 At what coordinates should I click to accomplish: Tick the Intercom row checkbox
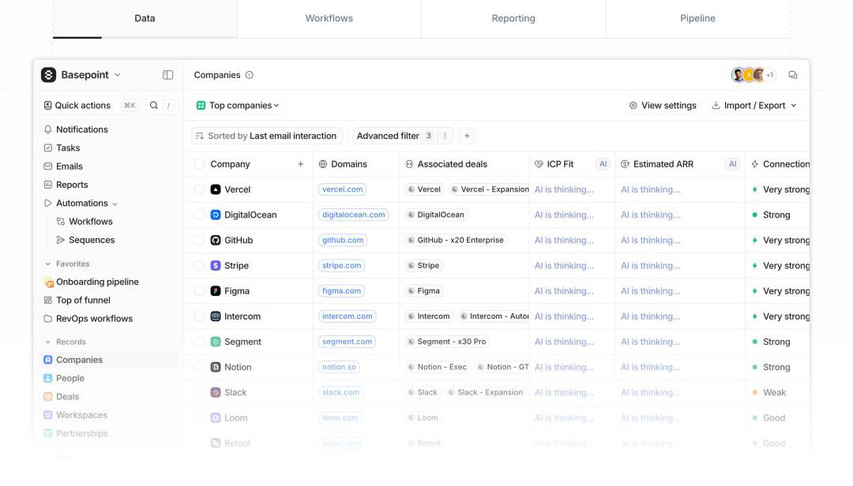[199, 316]
